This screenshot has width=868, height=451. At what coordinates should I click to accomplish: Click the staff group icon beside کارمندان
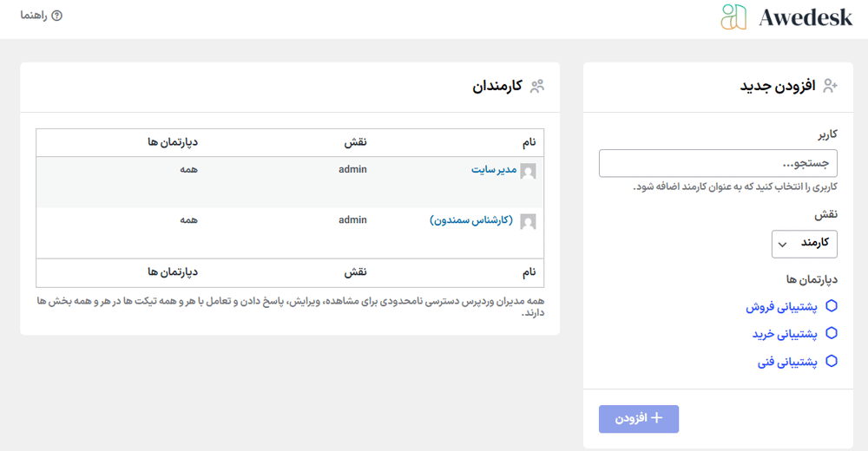[538, 86]
